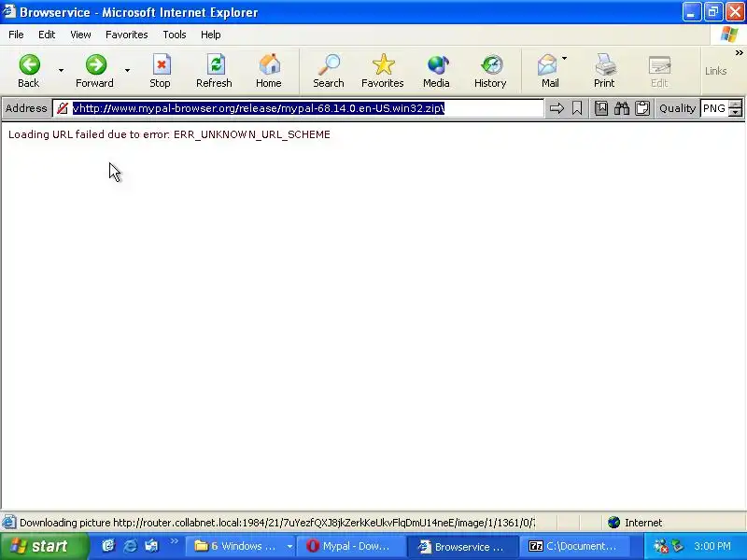Screen dimensions: 747x560
Task: Click the Quality label
Action: click(678, 108)
